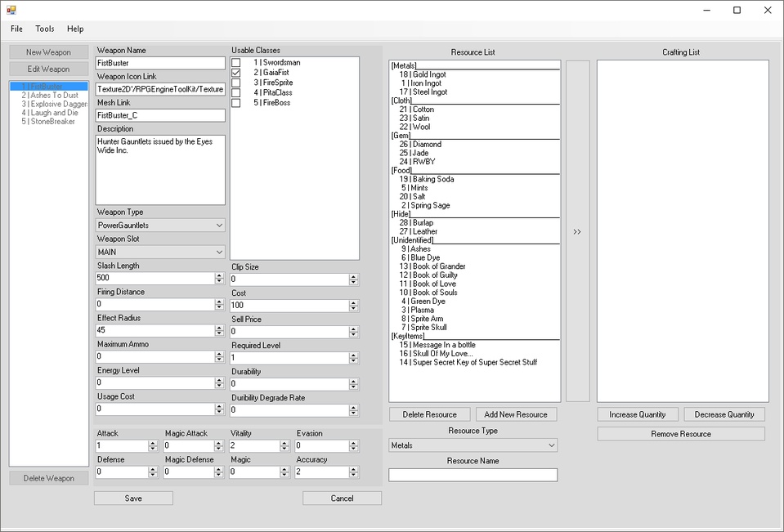784x532 pixels.
Task: Open the Resource Type dropdown
Action: click(x=550, y=445)
